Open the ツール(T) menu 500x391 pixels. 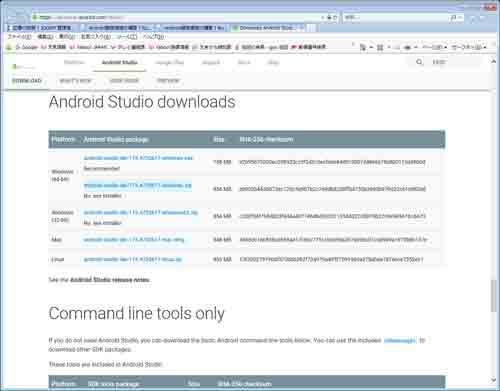click(x=127, y=37)
